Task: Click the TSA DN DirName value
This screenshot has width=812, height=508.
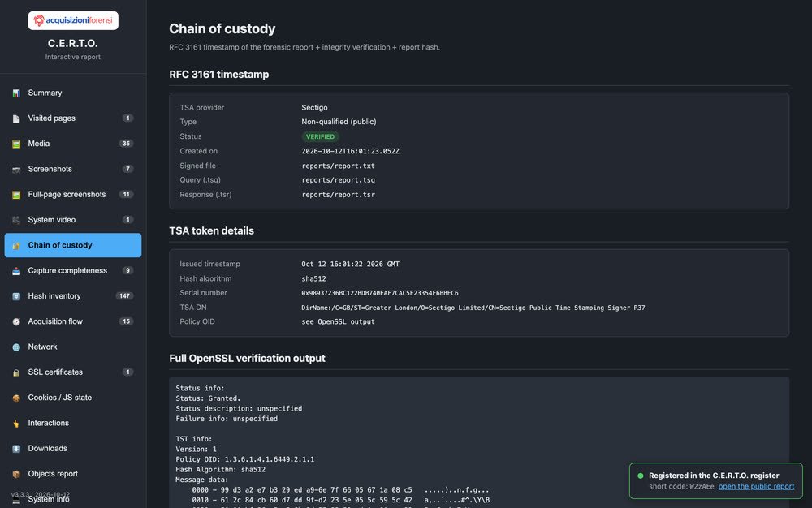Action: (473, 308)
